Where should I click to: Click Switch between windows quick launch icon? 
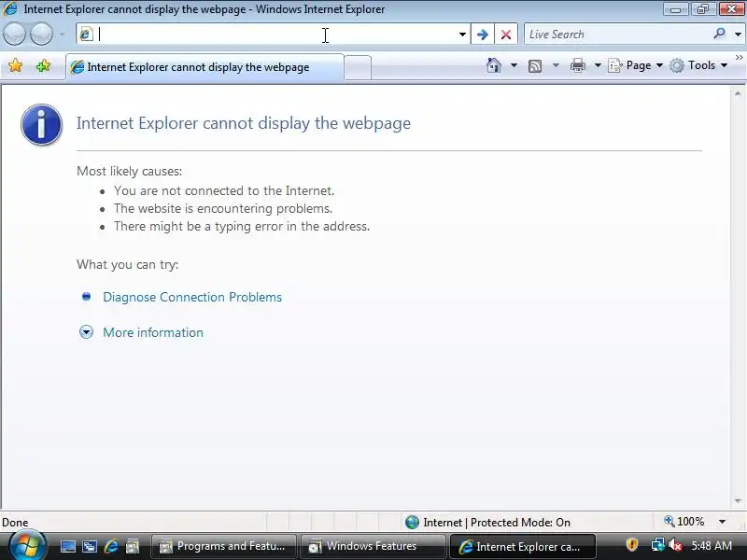click(x=89, y=547)
